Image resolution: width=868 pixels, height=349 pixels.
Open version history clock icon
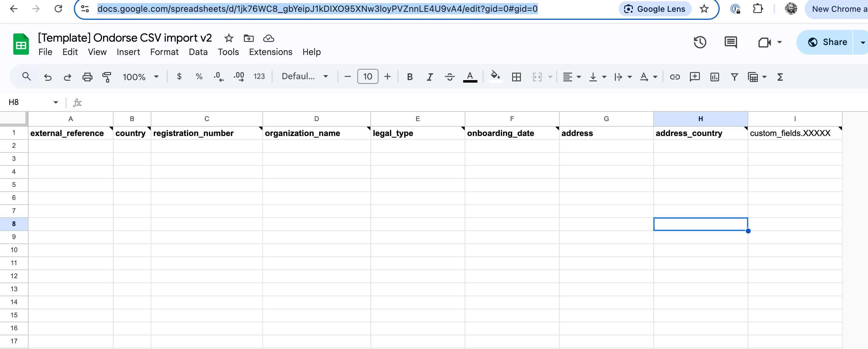700,42
